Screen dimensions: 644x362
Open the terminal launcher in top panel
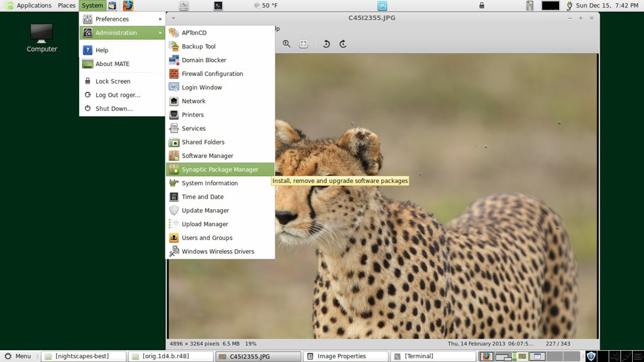(x=218, y=6)
